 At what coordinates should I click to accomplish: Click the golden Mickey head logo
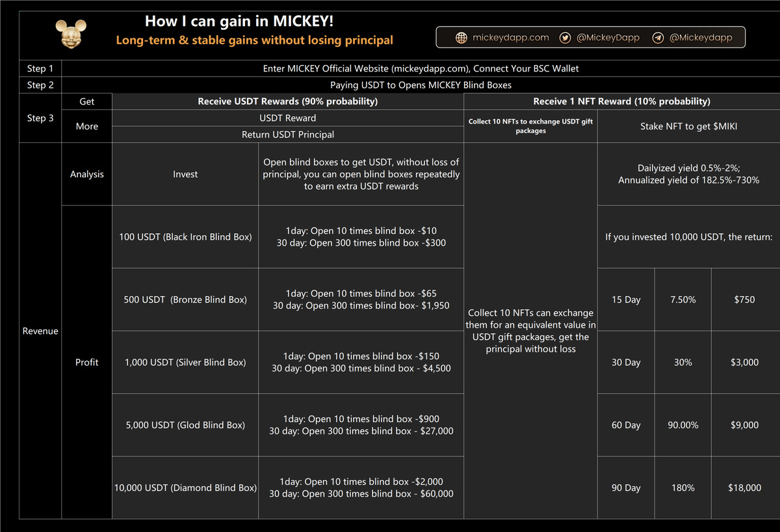point(71,33)
